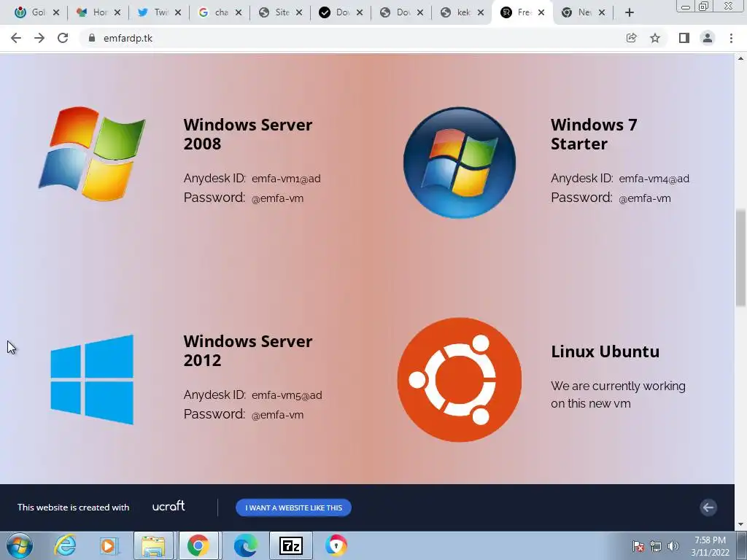Open Windows Explorer folder in taskbar

(x=153, y=545)
